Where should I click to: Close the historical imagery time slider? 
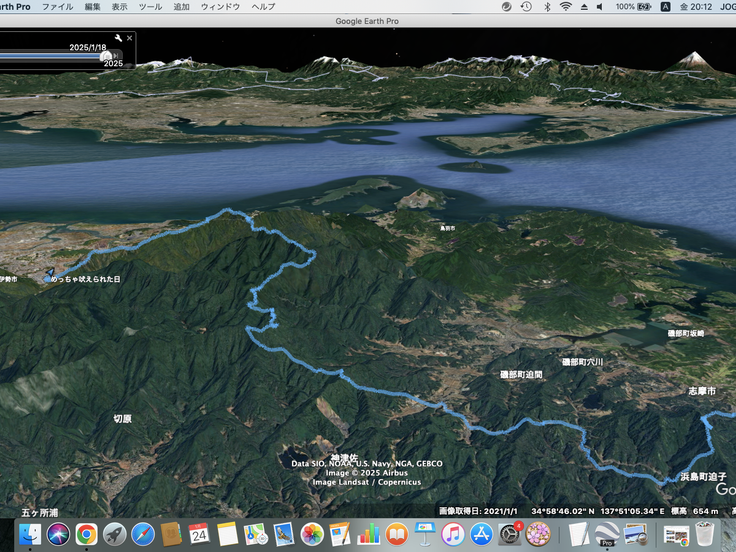tap(129, 38)
